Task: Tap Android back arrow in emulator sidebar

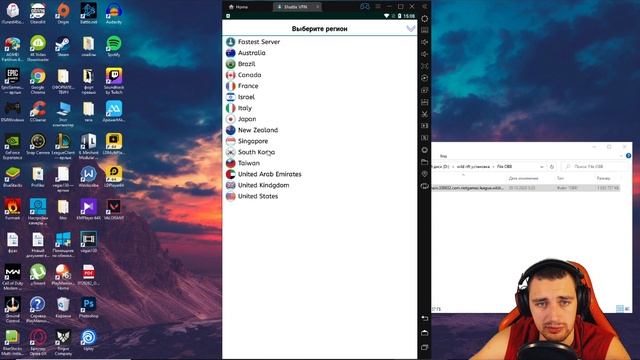Action: pos(424,318)
